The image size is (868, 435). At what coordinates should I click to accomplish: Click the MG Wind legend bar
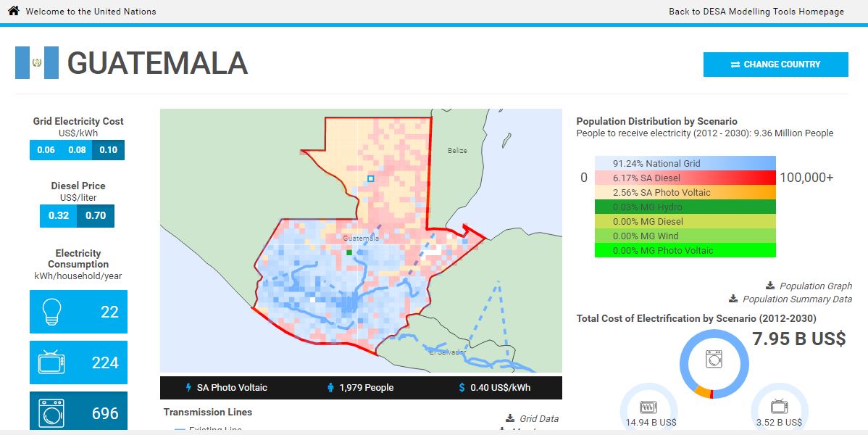tap(685, 236)
